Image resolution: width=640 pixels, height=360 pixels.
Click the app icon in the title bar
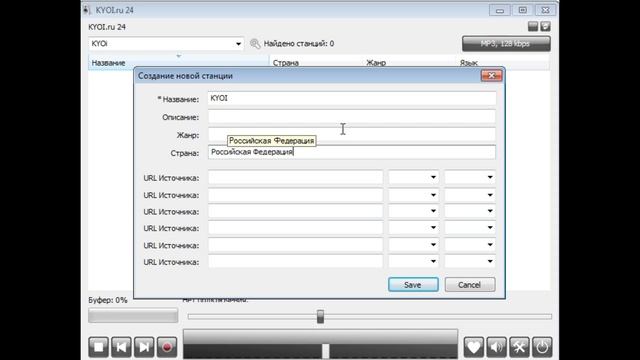(86, 10)
